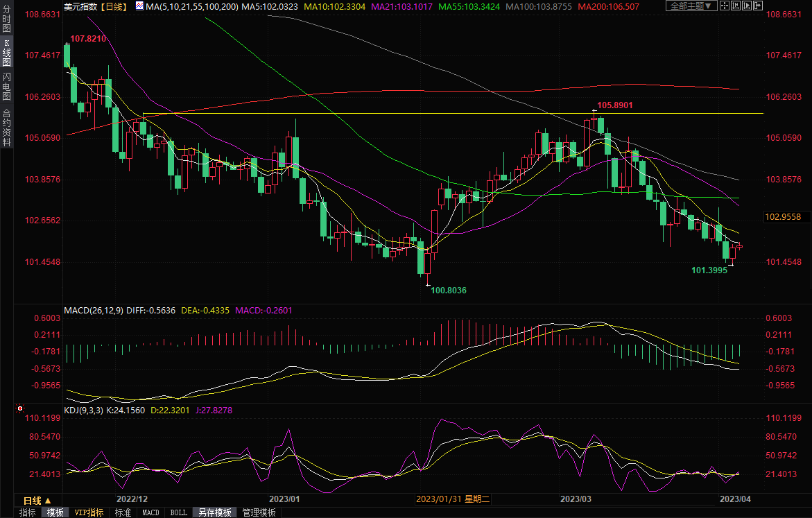
Task: Switch to 分时图 view
Action: click(6, 19)
